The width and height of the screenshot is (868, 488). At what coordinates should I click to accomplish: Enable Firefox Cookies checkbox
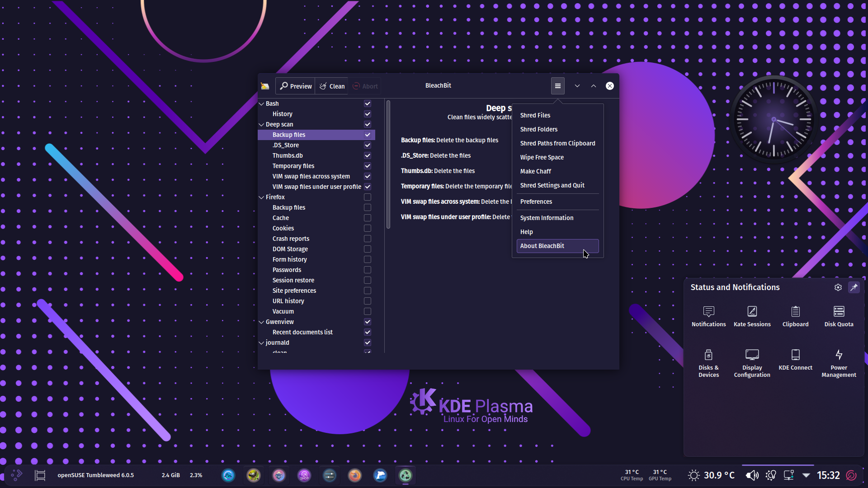tap(368, 228)
